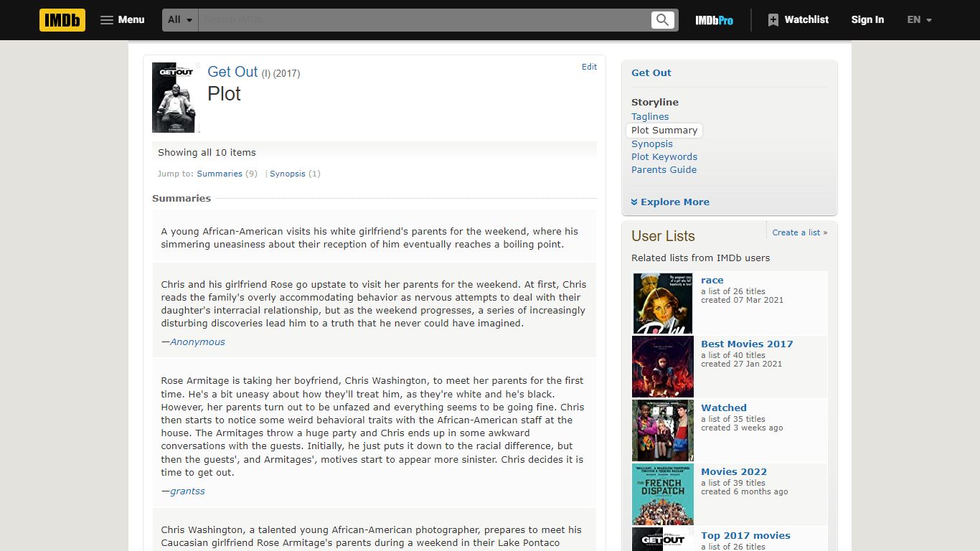Open the race user list link
The width and height of the screenshot is (980, 551).
pos(712,281)
